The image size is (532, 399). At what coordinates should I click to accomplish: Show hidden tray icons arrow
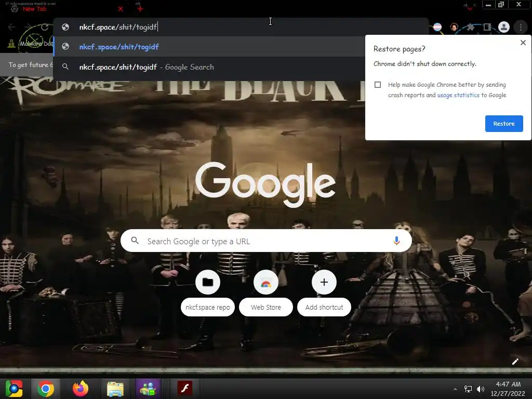tap(455, 389)
